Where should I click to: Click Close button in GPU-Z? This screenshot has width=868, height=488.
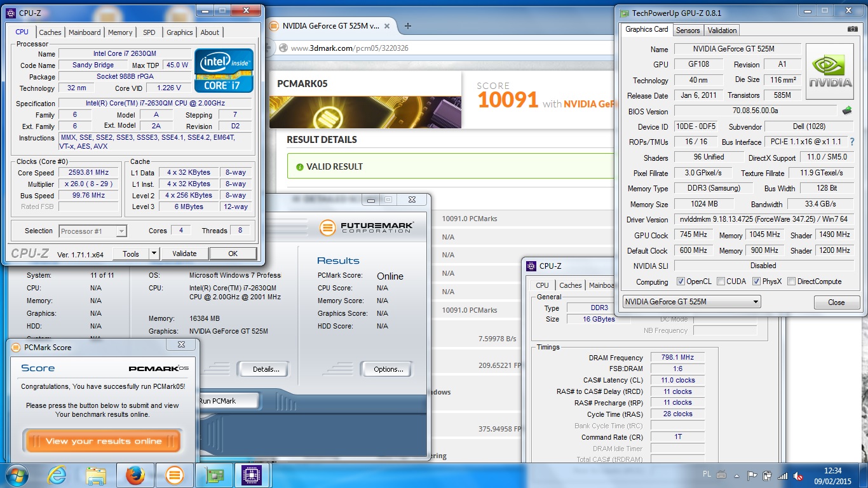point(836,302)
